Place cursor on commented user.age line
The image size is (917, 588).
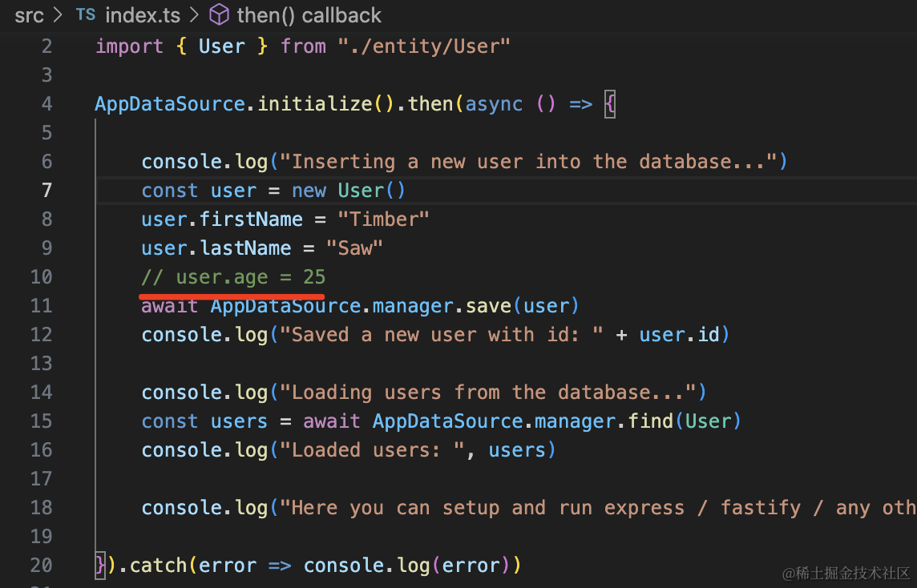click(233, 276)
